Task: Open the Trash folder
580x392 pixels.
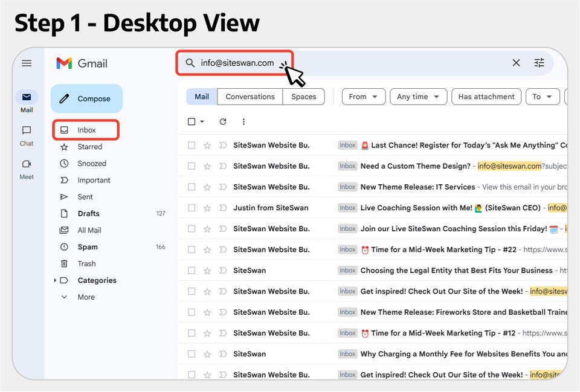Action: coord(86,264)
